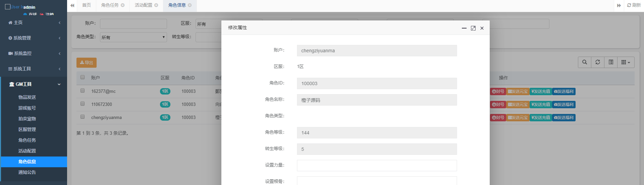
Task: Click the 账户 field showing chengziyuanma in dialog
Action: tap(377, 51)
